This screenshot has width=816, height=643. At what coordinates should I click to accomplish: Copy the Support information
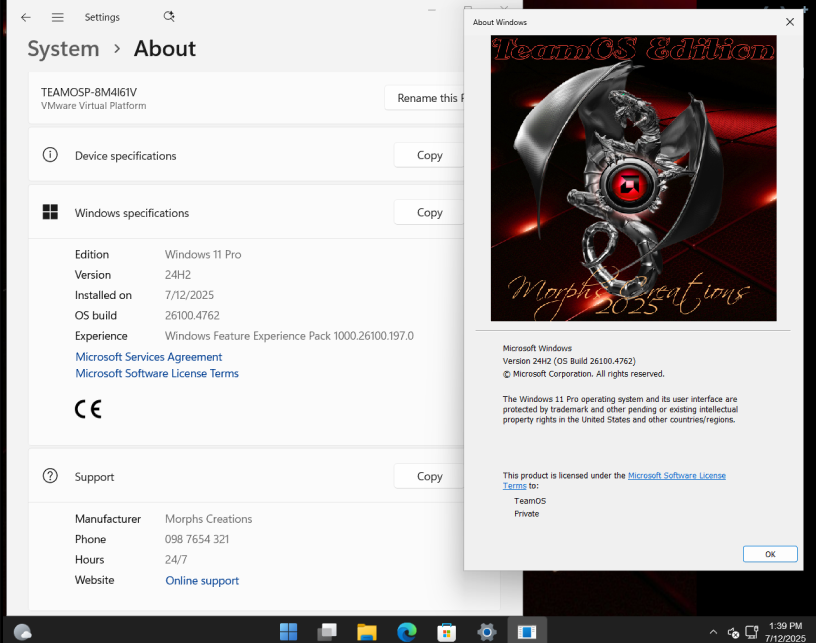click(429, 476)
